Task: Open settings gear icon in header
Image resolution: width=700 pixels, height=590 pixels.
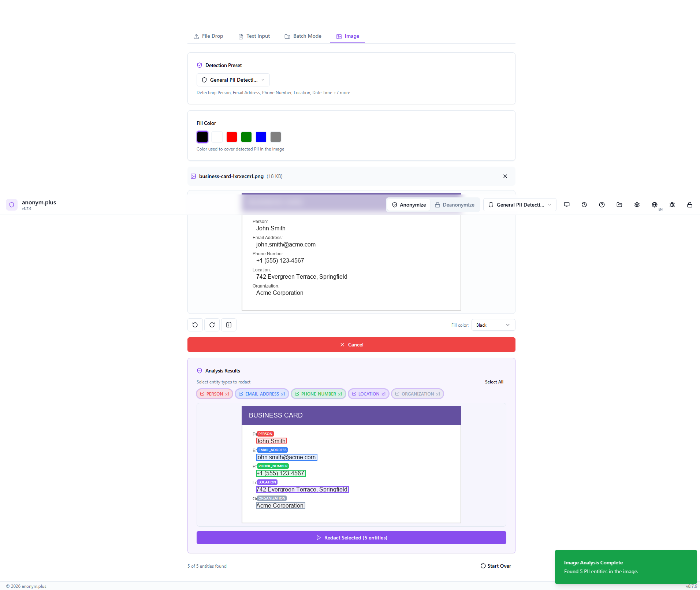Action: [x=637, y=205]
